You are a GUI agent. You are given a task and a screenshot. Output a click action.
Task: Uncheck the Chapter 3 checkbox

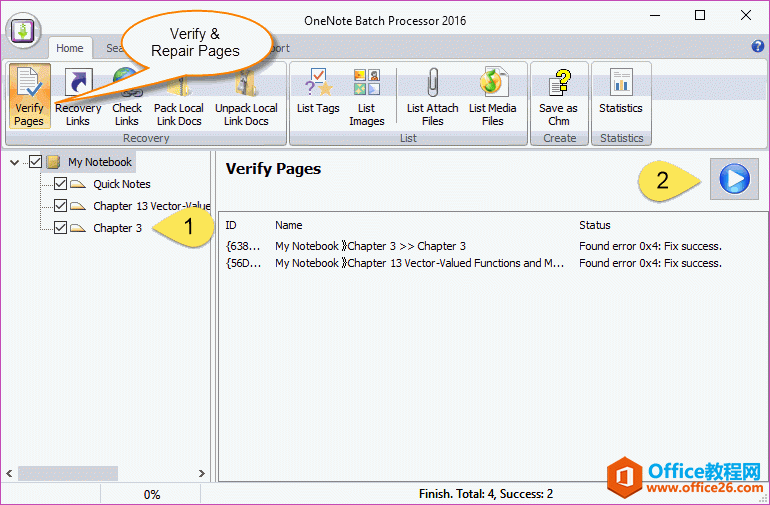pyautogui.click(x=60, y=227)
